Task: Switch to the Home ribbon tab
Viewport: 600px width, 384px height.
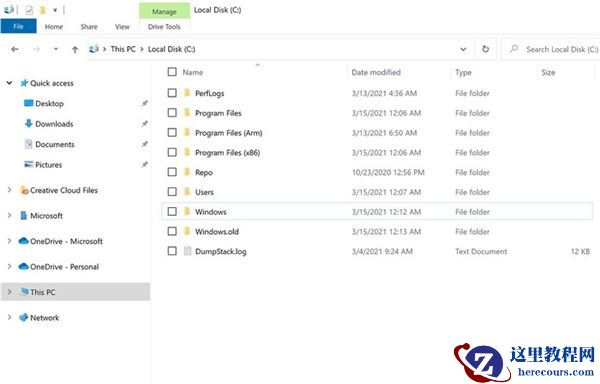Action: 54,27
